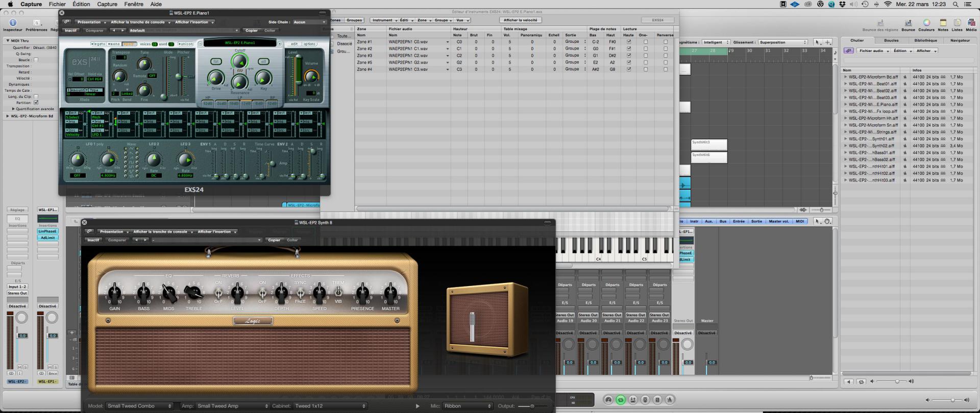Image resolution: width=980 pixels, height=413 pixels.
Task: Switch to the Boucles tab
Action: coord(891,40)
